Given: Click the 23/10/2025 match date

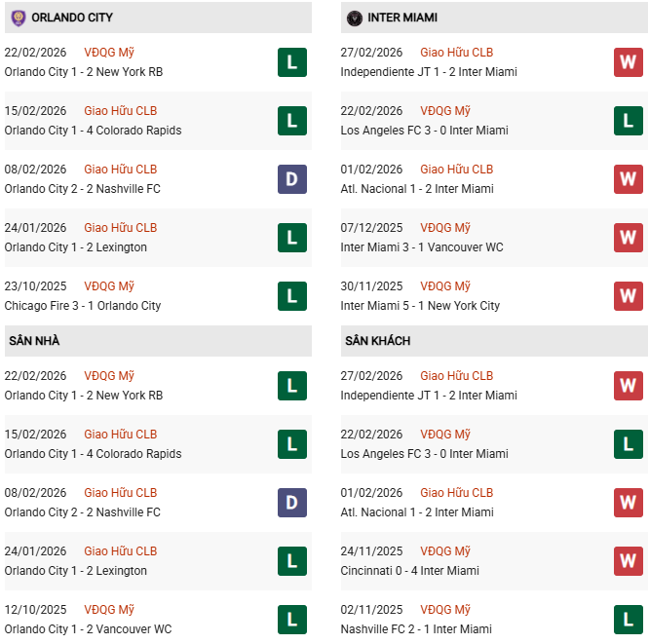Looking at the screenshot, I should (x=35, y=286).
